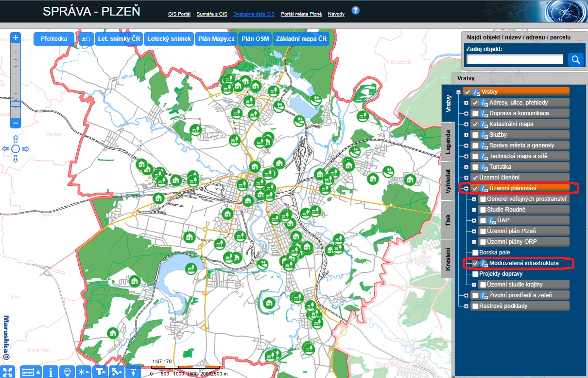Screen dimensions: 588x378
Task: Expand the Územní plán Plzeň node
Action: click(x=474, y=231)
